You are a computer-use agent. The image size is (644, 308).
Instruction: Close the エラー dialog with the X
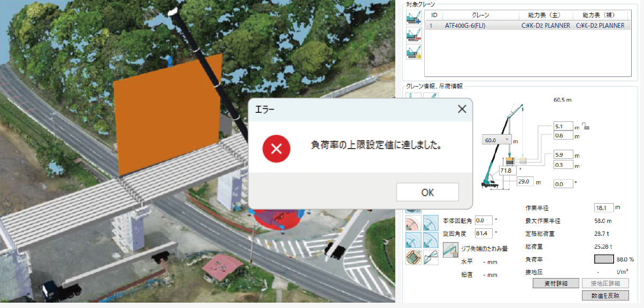(462, 109)
